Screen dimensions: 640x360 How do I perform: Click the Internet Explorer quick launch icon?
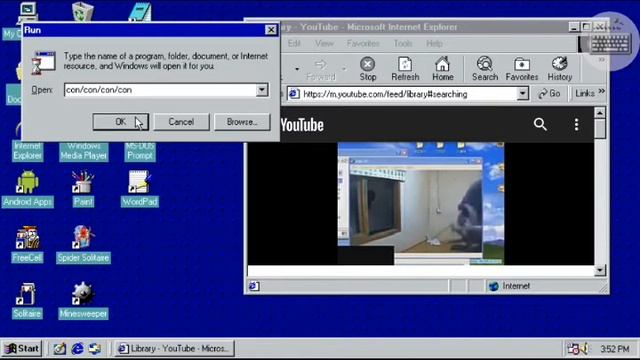(x=77, y=349)
